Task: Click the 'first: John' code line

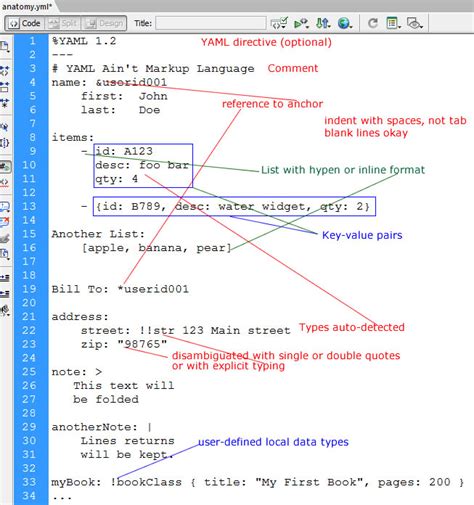Action: tap(124, 96)
